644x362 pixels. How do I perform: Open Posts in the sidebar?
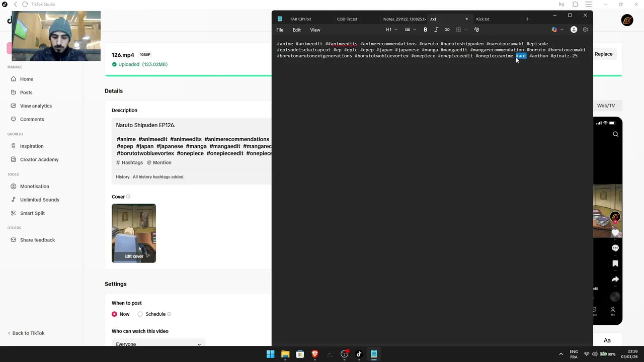pyautogui.click(x=26, y=93)
